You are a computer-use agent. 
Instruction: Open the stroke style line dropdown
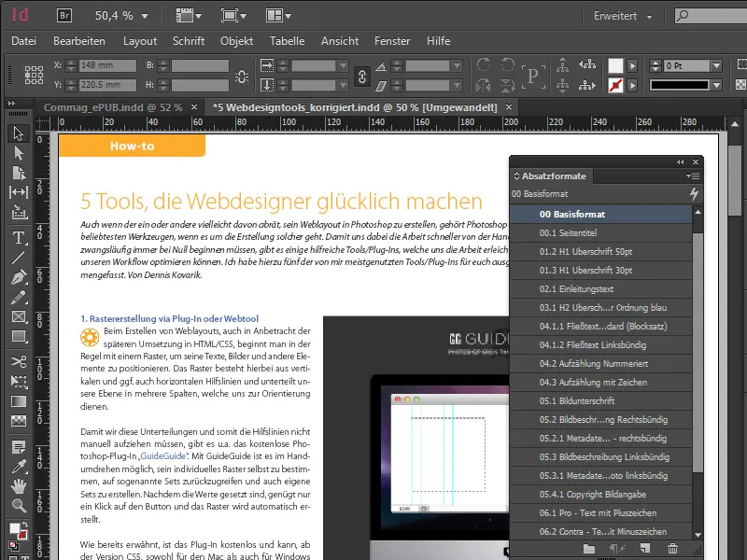tap(716, 85)
